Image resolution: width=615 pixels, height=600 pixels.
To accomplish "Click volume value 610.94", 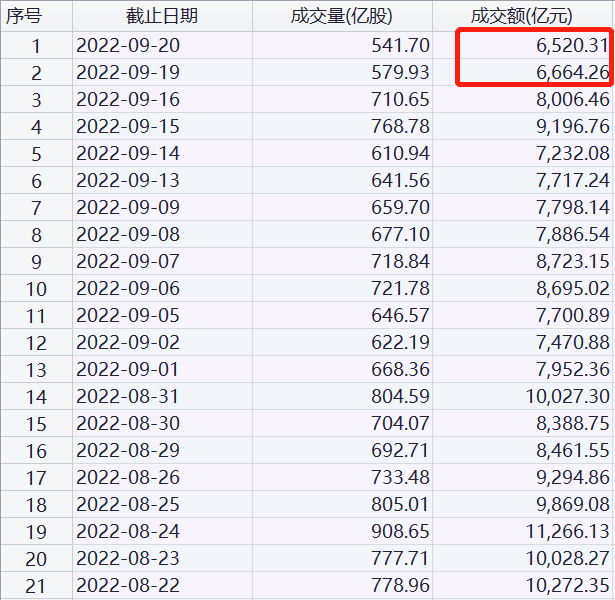I will pos(400,153).
